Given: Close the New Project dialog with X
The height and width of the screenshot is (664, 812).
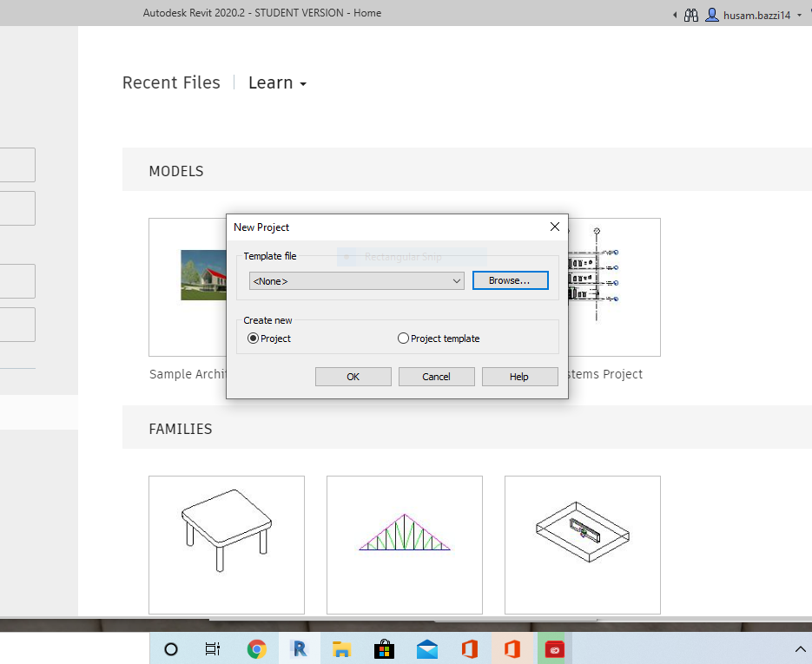Looking at the screenshot, I should click(x=555, y=227).
